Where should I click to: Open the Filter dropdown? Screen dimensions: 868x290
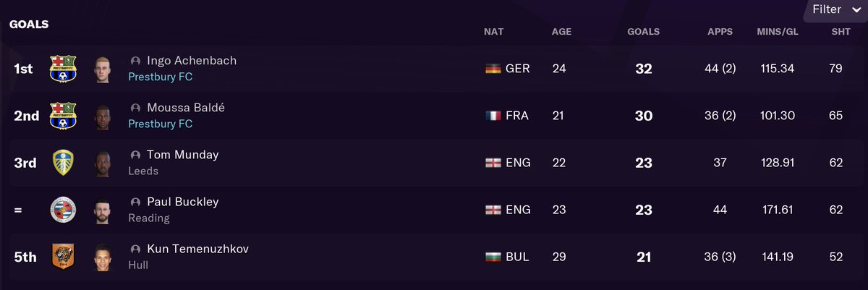(x=835, y=9)
